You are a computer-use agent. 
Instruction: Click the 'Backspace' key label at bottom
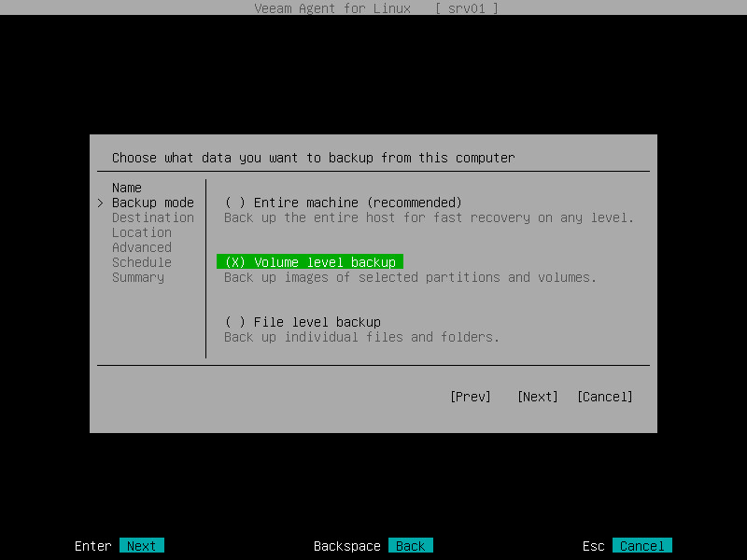click(x=346, y=546)
